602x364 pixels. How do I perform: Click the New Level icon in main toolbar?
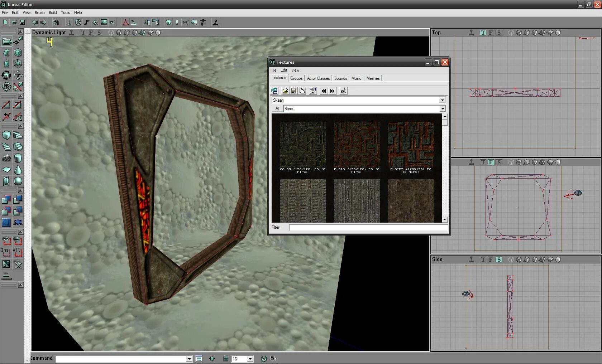click(x=5, y=22)
